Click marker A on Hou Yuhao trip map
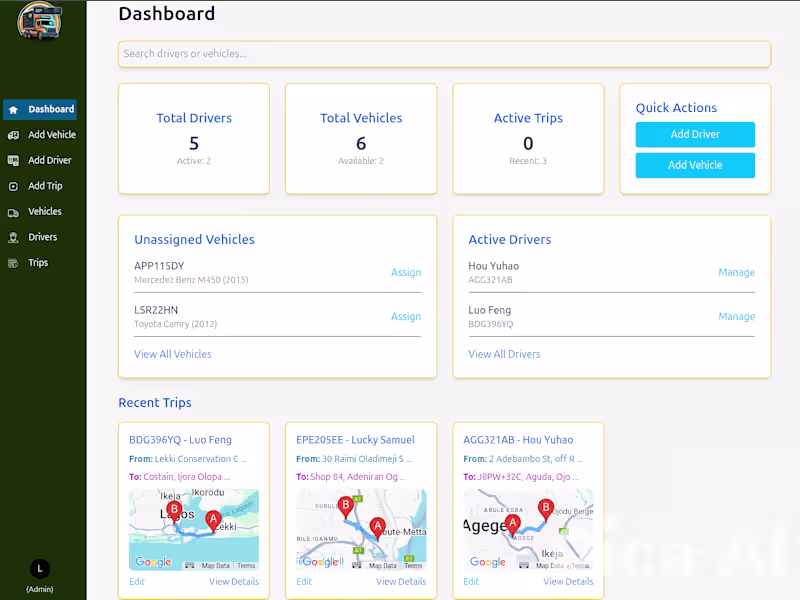800x600 pixels. (513, 524)
